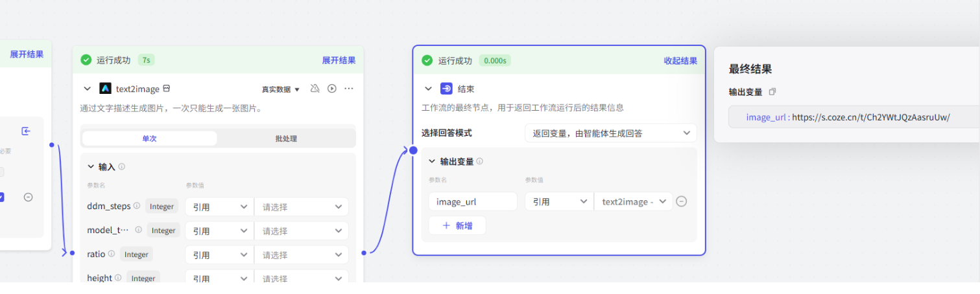
Task: Collapse the 输出变量 section chevron in End node
Action: (432, 161)
